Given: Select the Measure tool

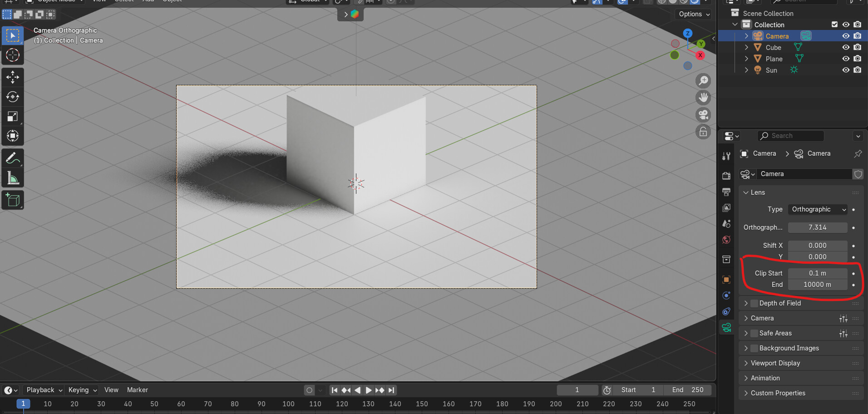Looking at the screenshot, I should point(13,178).
